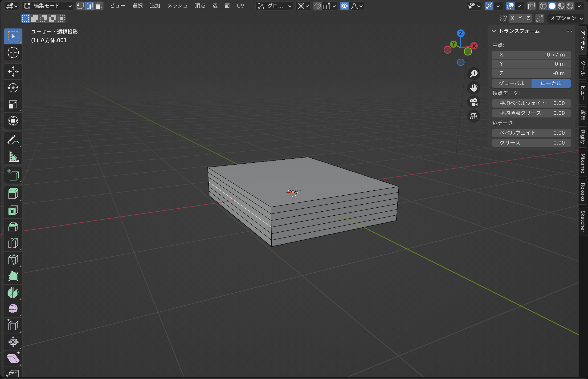Open the メッシュ menu

(x=178, y=6)
